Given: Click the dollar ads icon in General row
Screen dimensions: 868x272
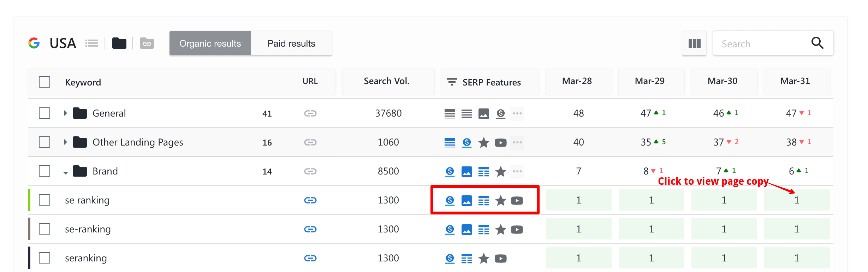Looking at the screenshot, I should pyautogui.click(x=500, y=114).
